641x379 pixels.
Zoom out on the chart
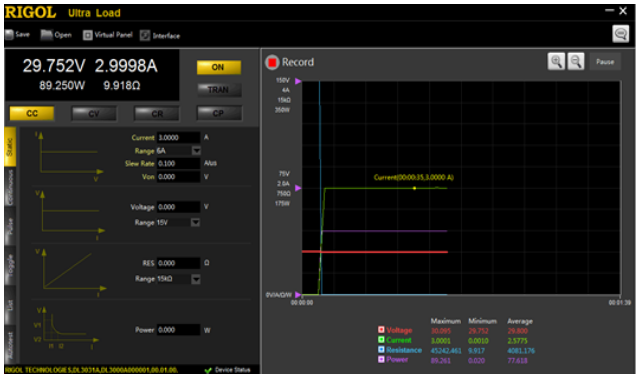click(576, 61)
